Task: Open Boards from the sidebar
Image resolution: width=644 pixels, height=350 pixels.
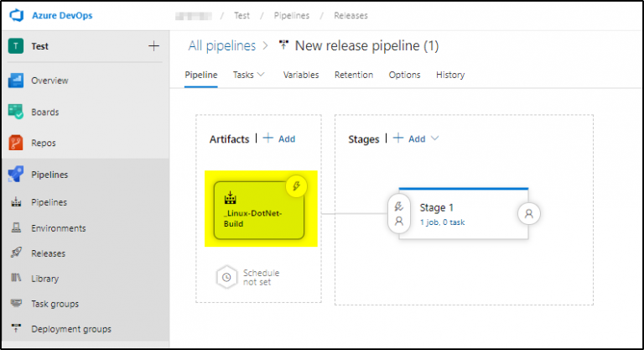Action: (45, 112)
